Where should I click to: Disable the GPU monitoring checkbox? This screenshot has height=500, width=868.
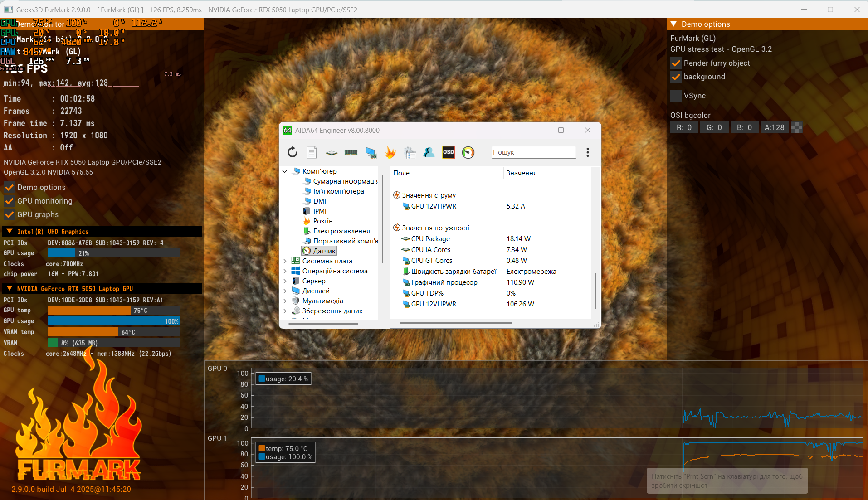[9, 201]
